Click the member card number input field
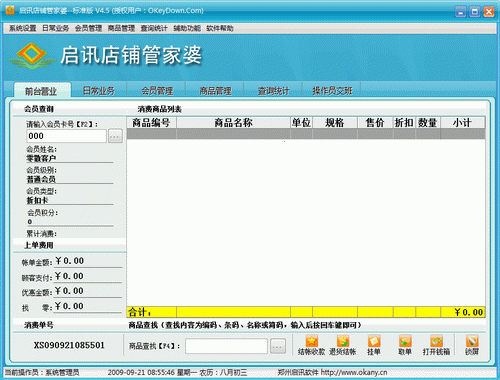This screenshot has height=380, width=500. (66, 136)
